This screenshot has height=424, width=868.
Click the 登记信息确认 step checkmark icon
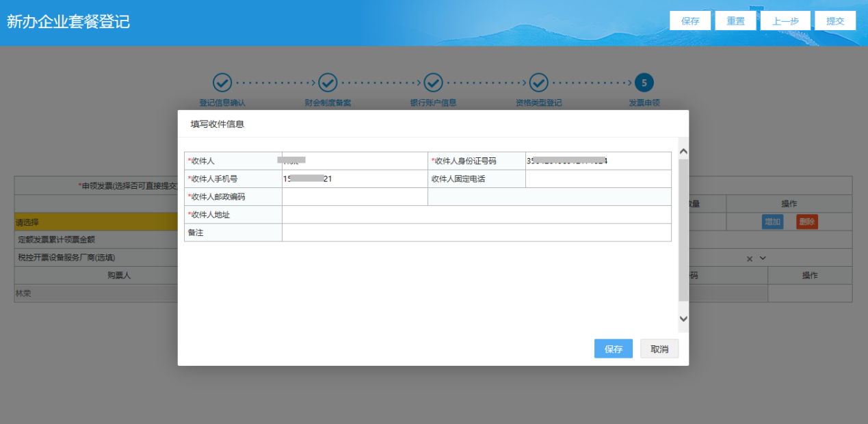point(222,83)
